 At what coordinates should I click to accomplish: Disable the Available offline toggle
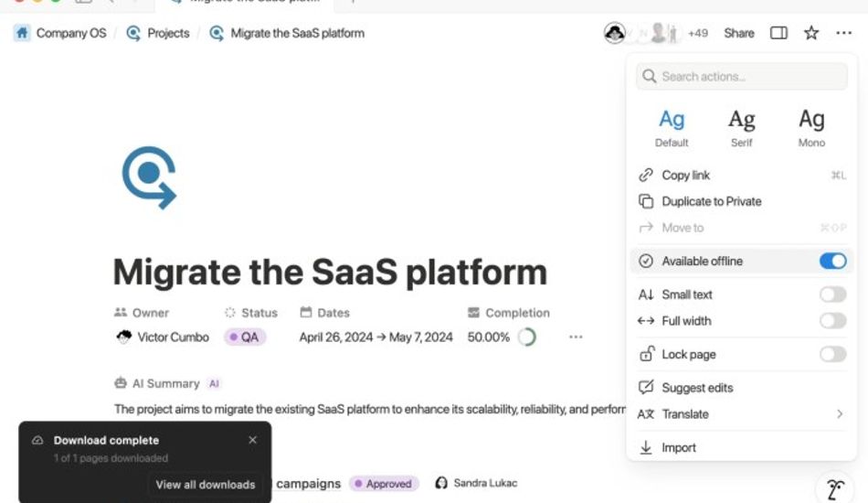832,262
